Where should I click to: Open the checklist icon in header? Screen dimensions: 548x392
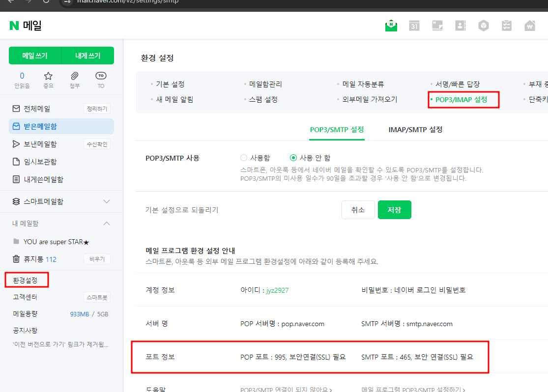[506, 26]
